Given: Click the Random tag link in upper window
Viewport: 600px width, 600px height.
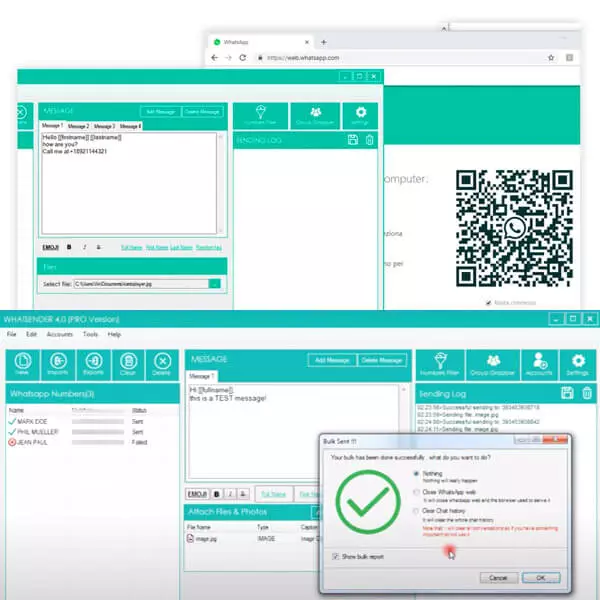Looking at the screenshot, I should (209, 248).
